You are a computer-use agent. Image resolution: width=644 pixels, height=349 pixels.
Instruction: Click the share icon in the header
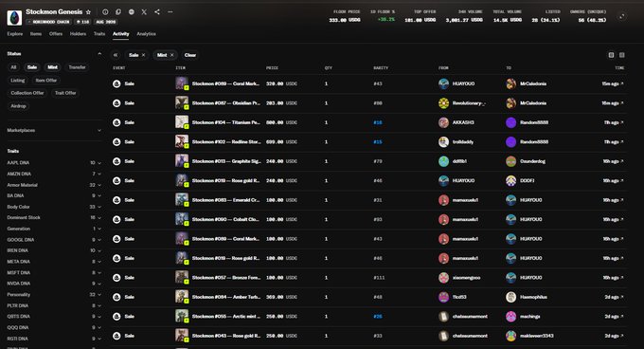157,12
